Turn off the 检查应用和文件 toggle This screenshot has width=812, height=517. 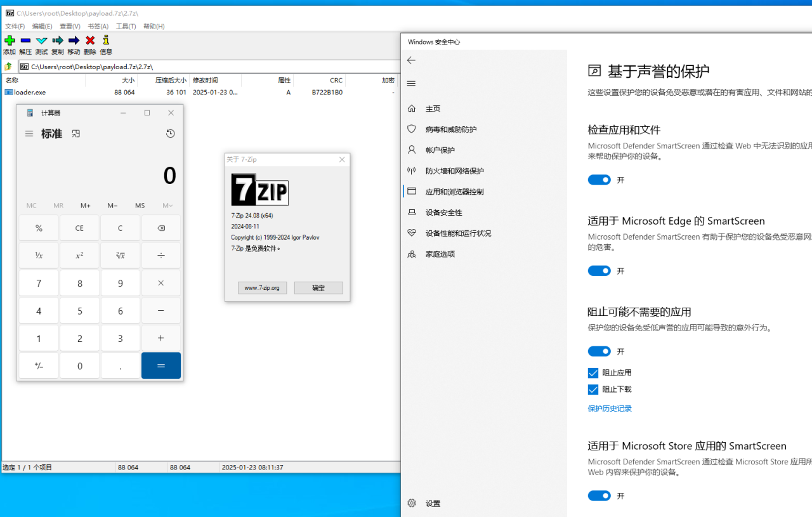pos(599,180)
